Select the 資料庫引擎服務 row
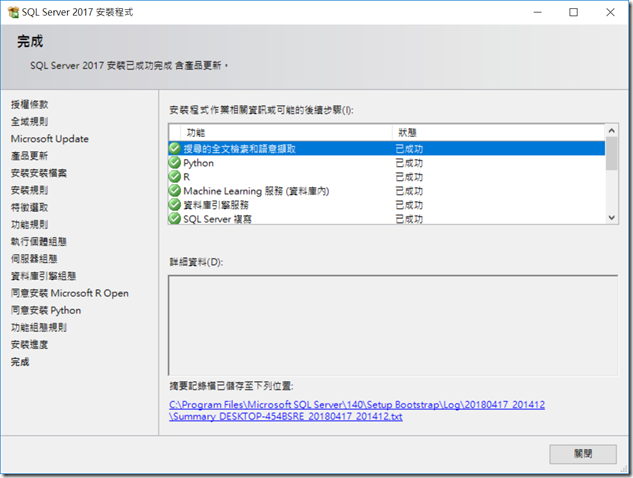Image resolution: width=633 pixels, height=478 pixels. (387, 205)
